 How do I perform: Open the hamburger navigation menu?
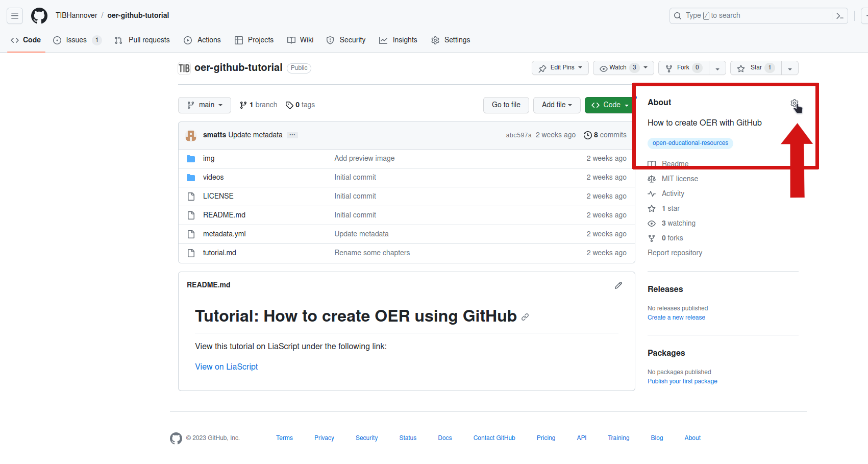15,16
